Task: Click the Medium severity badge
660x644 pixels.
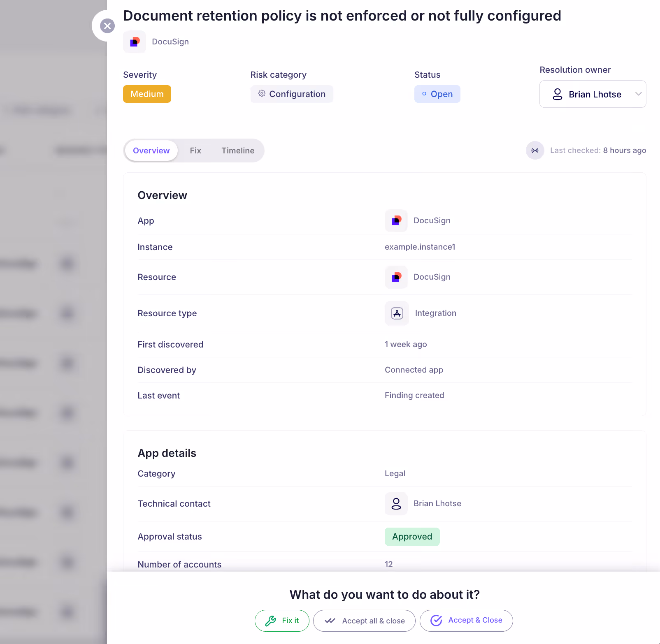Action: click(147, 94)
